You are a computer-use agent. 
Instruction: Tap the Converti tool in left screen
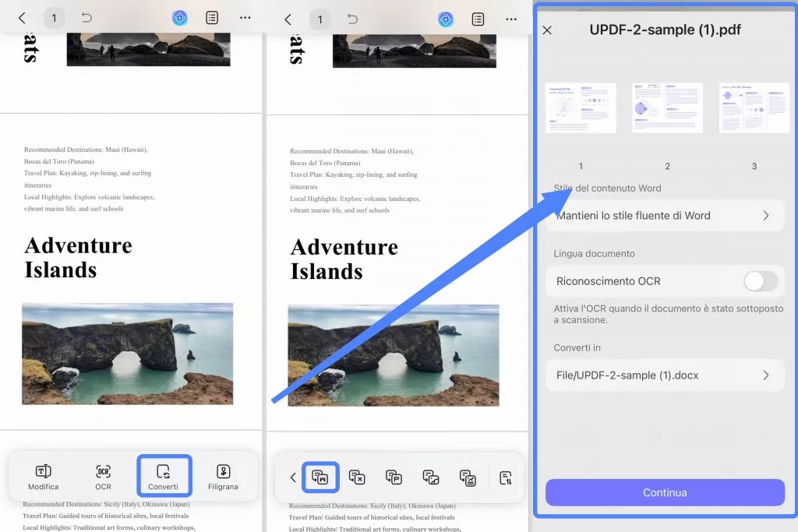click(x=164, y=477)
